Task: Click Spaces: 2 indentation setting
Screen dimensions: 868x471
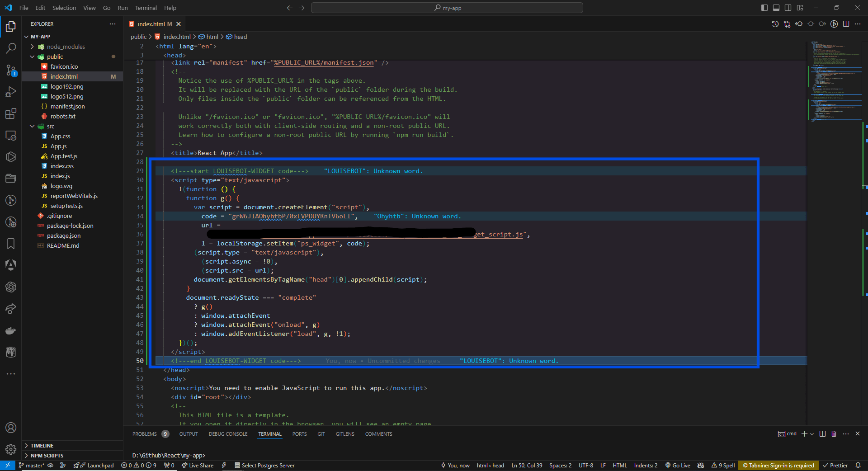Action: click(x=560, y=466)
